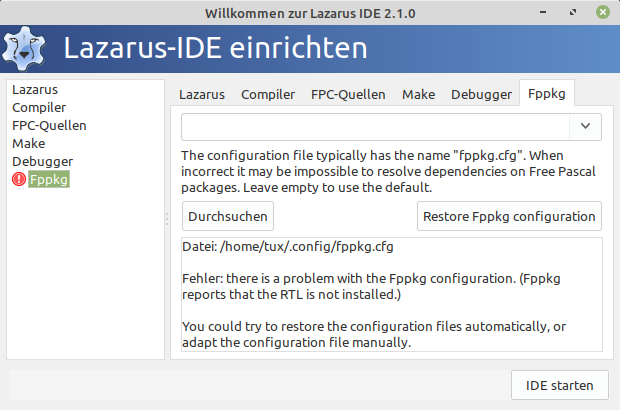620x410 pixels.
Task: Click into the config path combo box
Action: 375,127
